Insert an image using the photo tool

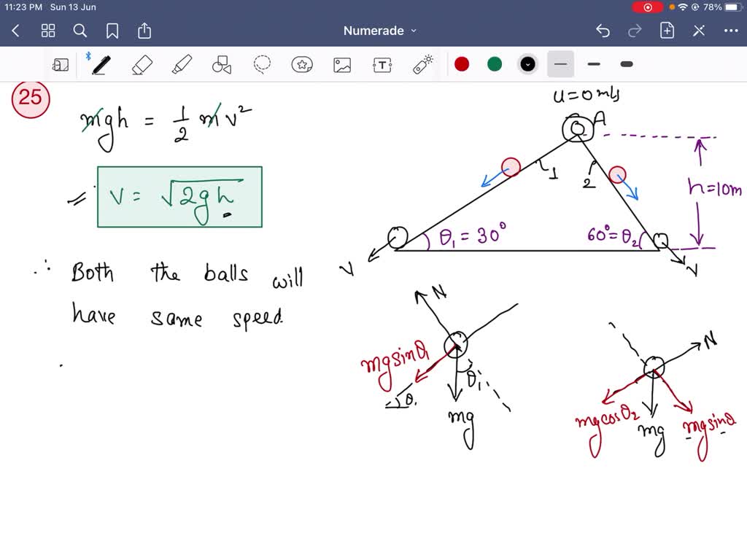point(342,64)
